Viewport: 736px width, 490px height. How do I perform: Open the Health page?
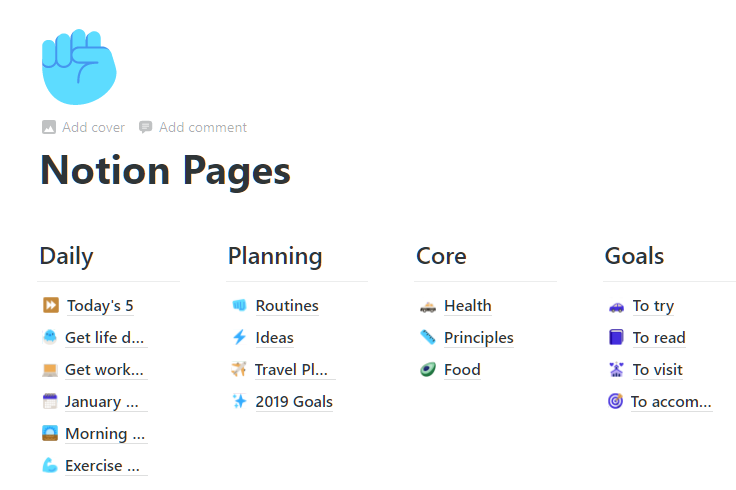pyautogui.click(x=468, y=306)
